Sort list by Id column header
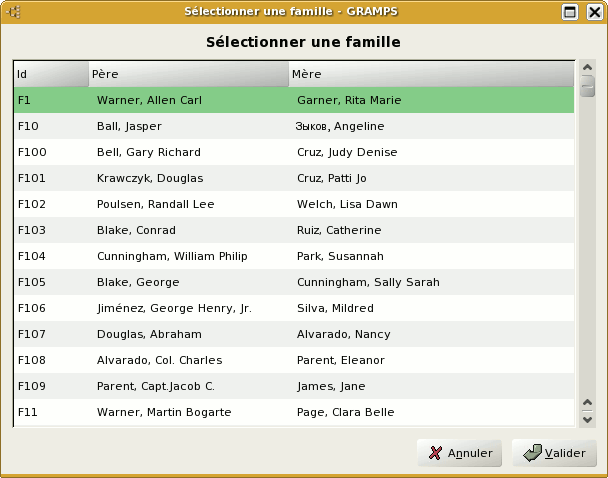The height and width of the screenshot is (478, 608). coord(51,74)
